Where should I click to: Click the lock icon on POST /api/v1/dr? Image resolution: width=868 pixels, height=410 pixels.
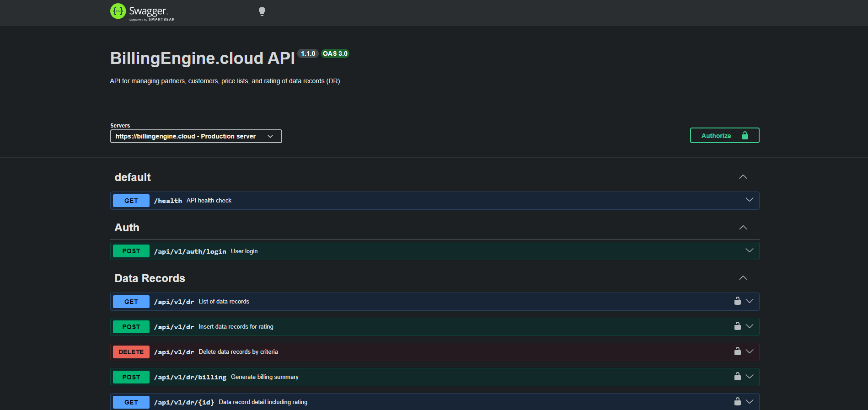click(x=737, y=326)
